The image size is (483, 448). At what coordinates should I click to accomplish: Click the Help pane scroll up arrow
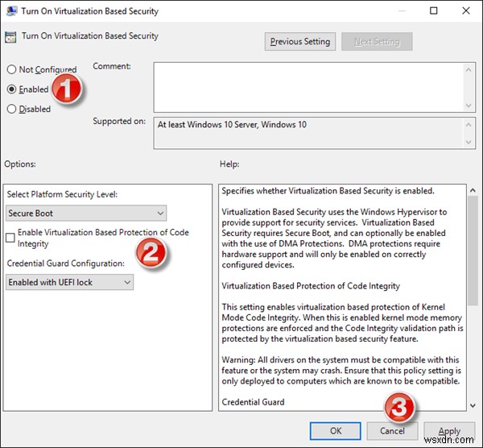[473, 190]
